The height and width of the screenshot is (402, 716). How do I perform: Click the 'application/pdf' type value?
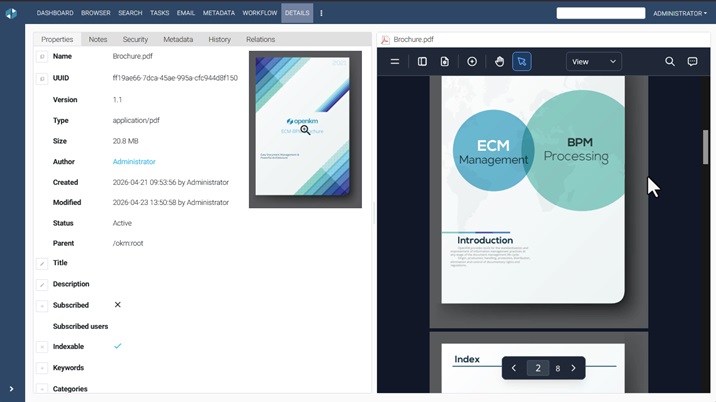(x=136, y=121)
